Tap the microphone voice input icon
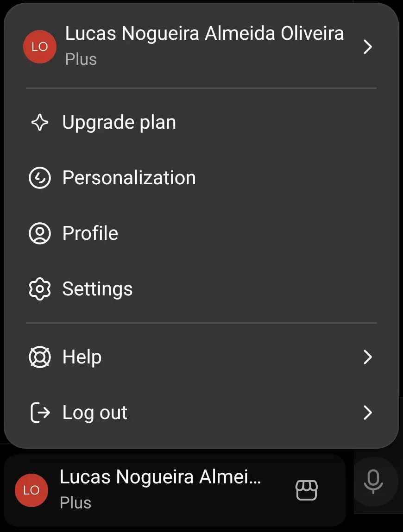This screenshot has height=532, width=403. (x=373, y=482)
